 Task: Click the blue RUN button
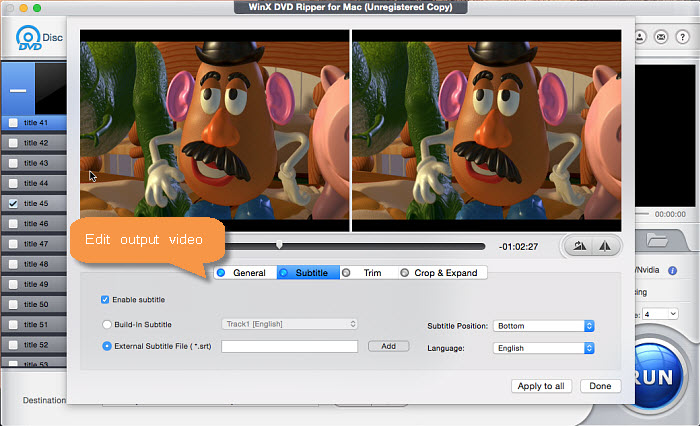point(656,377)
